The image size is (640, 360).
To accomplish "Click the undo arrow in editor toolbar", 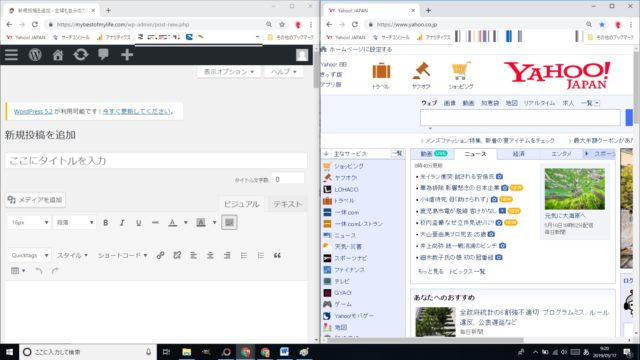I will (x=39, y=271).
